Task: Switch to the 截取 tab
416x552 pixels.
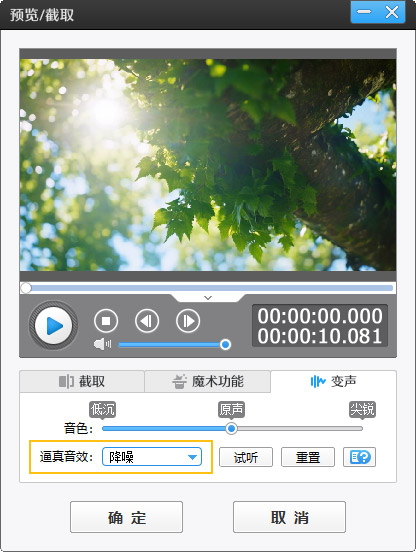Action: click(82, 381)
